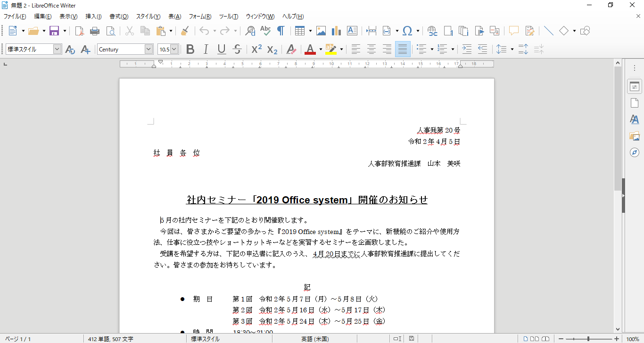Open numbered list style dropdown arrow
The height and width of the screenshot is (343, 644).
(453, 49)
